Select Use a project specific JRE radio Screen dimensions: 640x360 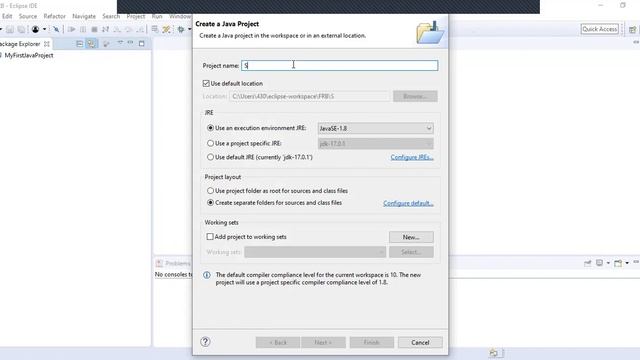coord(210,143)
